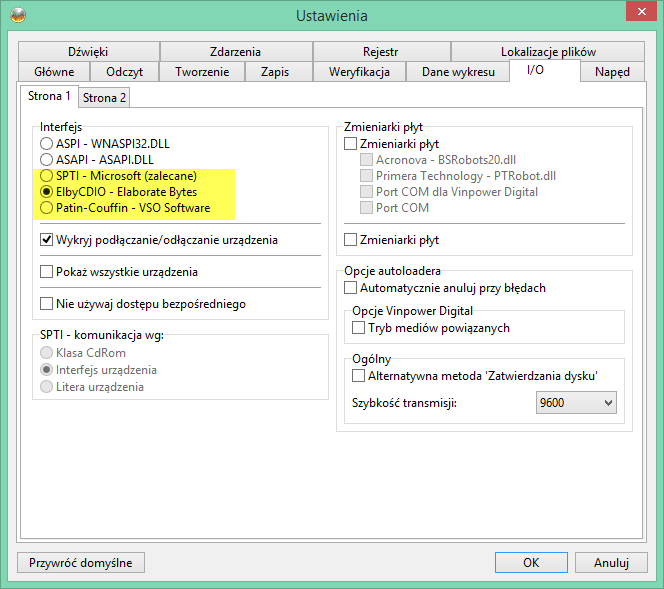Check Primera Technology - PTRobot.dll option
The image size is (664, 589).
[x=458, y=176]
